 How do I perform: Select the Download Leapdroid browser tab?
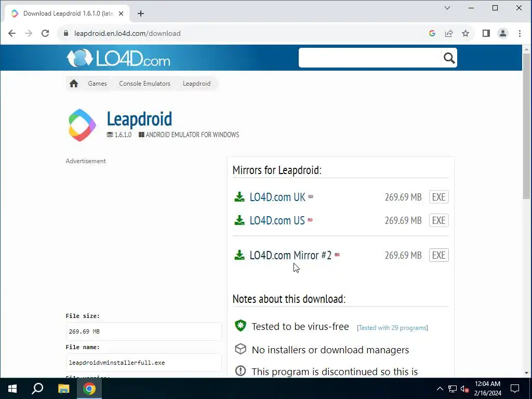(x=67, y=14)
